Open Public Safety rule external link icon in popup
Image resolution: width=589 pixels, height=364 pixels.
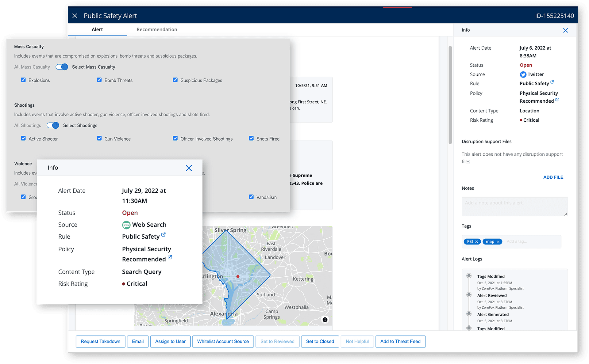164,235
